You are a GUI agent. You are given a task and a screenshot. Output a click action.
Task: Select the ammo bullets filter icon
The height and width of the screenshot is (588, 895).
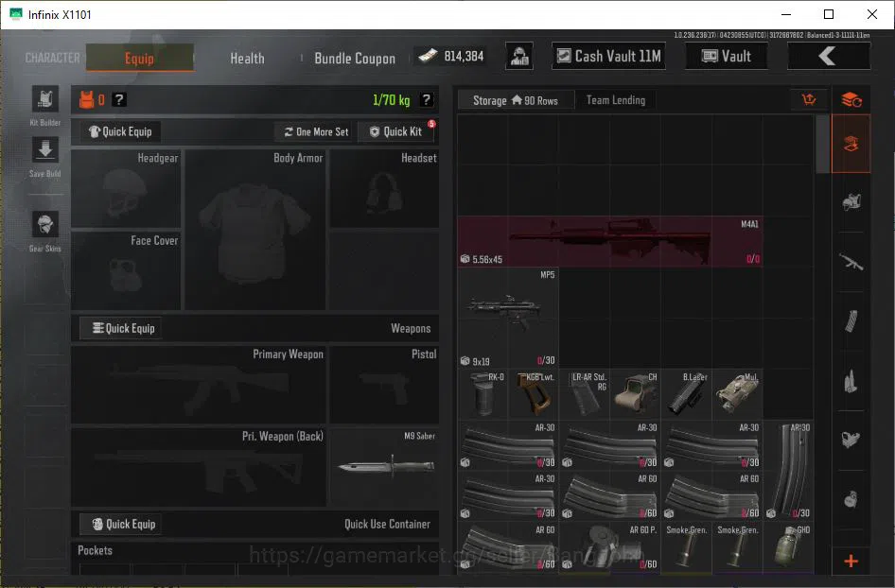[x=851, y=380]
